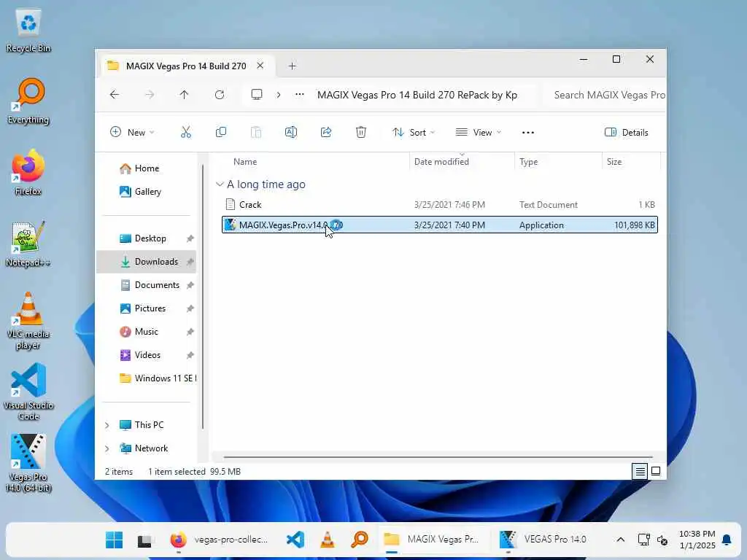This screenshot has width=747, height=560.
Task: Toggle the Details pane
Action: tap(627, 133)
